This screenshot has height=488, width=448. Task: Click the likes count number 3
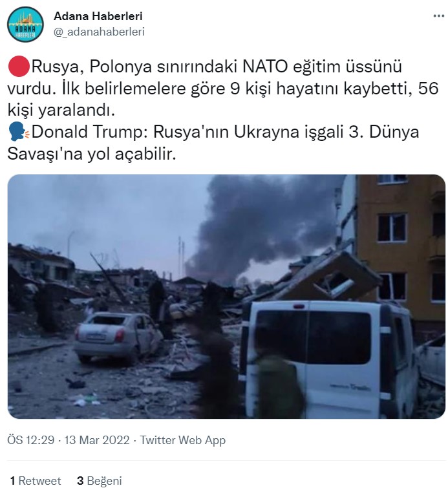pyautogui.click(x=80, y=481)
